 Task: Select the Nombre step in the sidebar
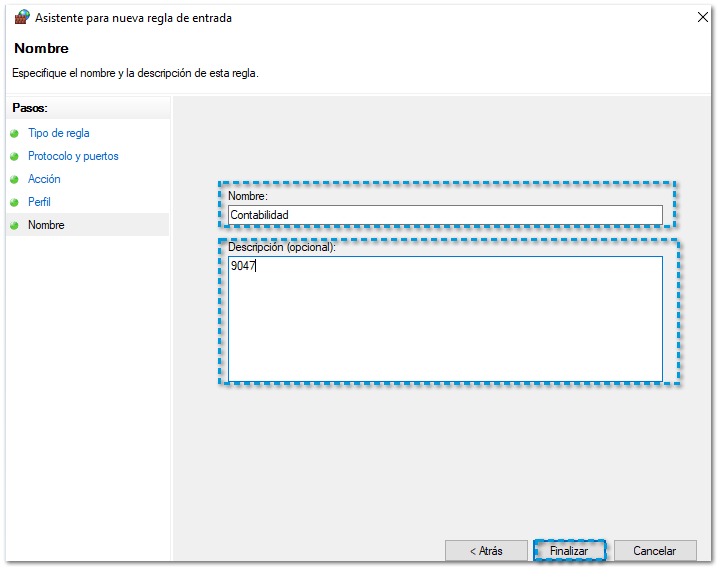46,225
